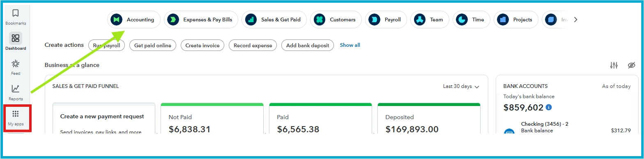This screenshot has height=159, width=644.
Task: Open the Feed sidebar icon
Action: [x=16, y=67]
